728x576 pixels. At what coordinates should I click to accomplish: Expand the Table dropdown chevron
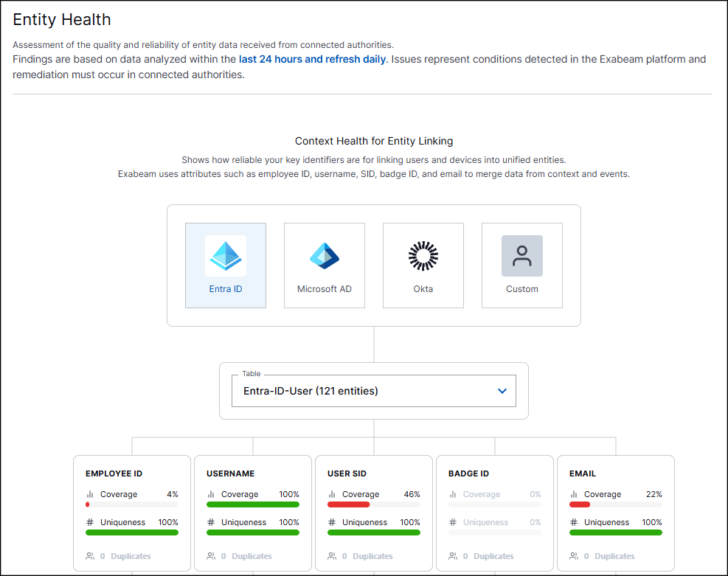(x=502, y=391)
